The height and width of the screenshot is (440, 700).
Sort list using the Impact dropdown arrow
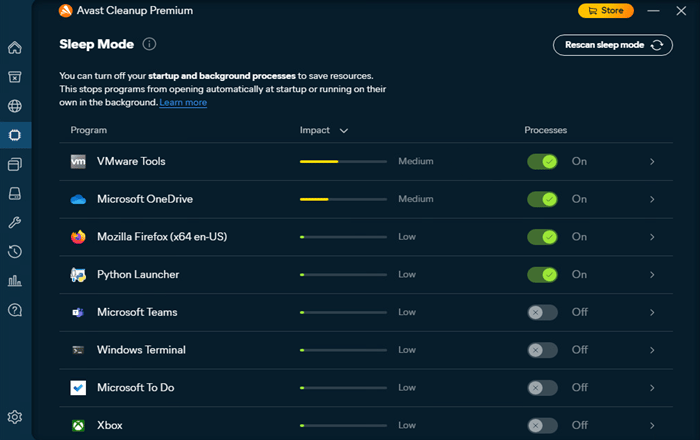tap(344, 131)
